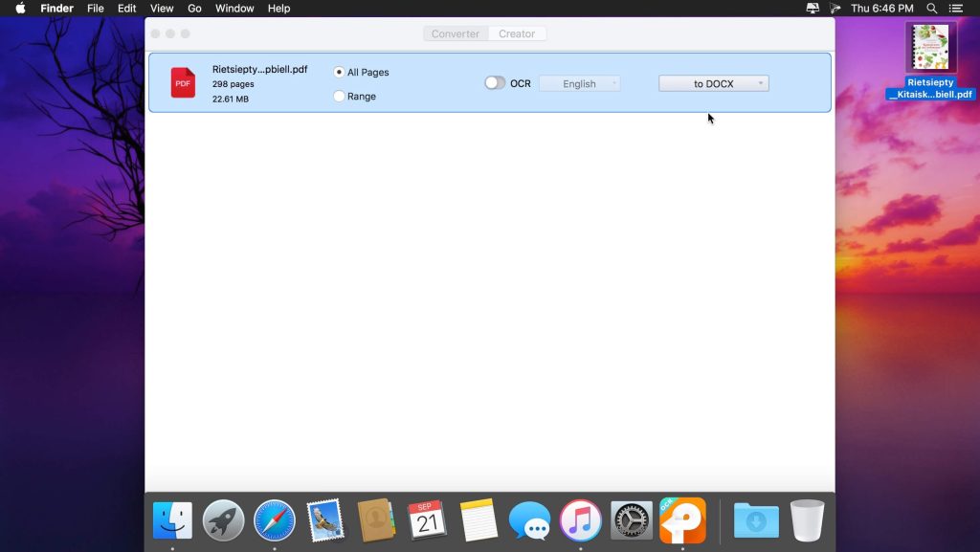Image resolution: width=980 pixels, height=552 pixels.
Task: Click the red PDF file icon
Action: (183, 83)
